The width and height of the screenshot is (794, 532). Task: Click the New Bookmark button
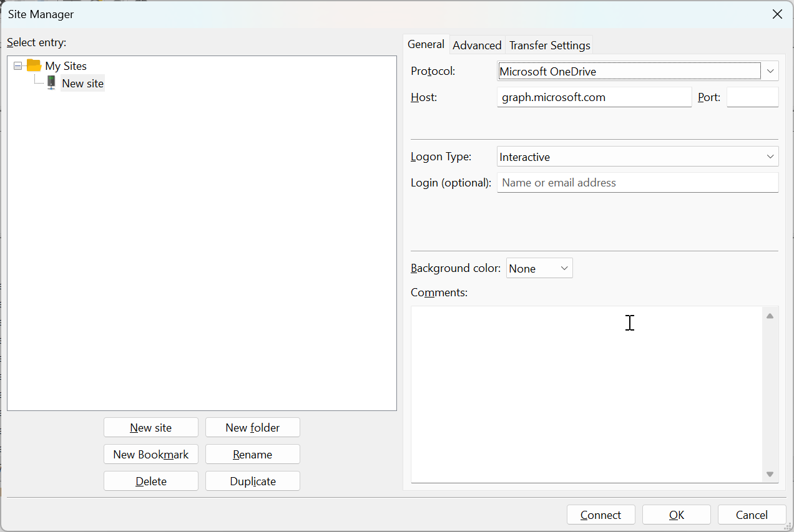pos(151,454)
